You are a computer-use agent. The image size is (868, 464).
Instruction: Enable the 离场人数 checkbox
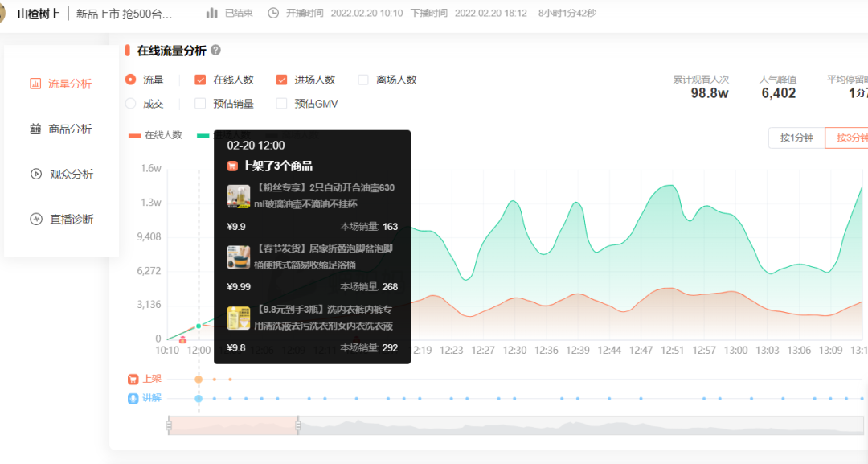point(363,80)
